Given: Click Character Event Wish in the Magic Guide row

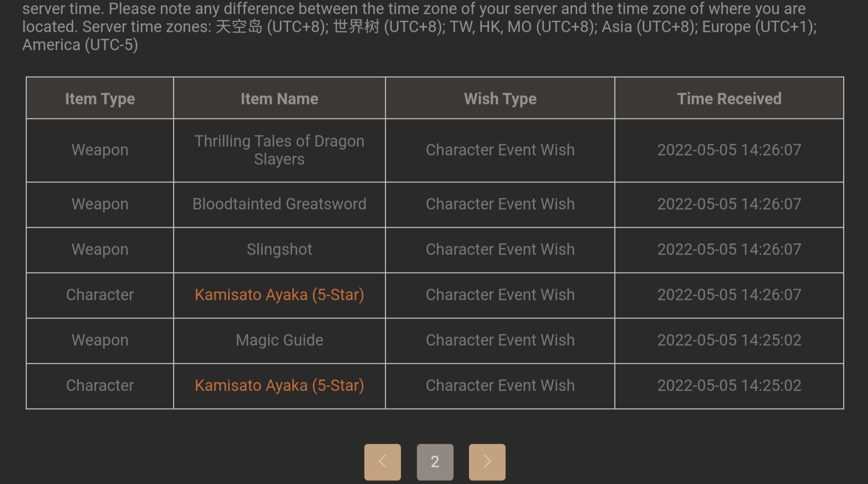Looking at the screenshot, I should [x=499, y=340].
